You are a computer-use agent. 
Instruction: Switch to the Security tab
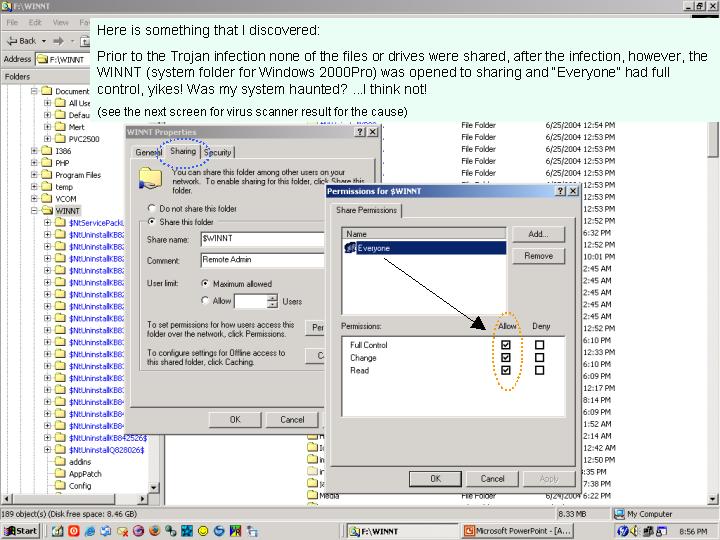point(218,152)
